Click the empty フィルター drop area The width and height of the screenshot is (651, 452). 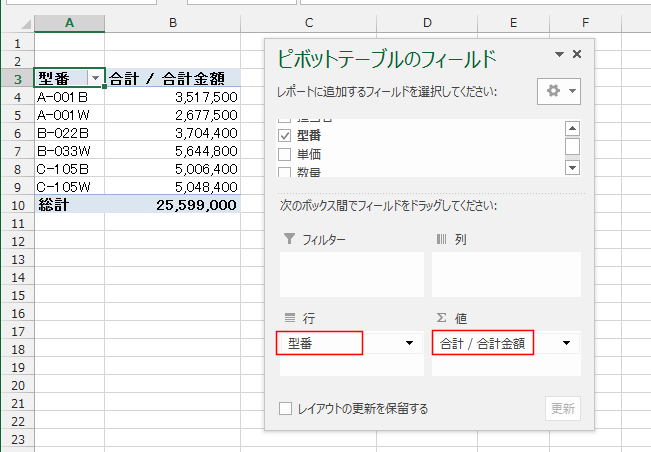(x=352, y=274)
